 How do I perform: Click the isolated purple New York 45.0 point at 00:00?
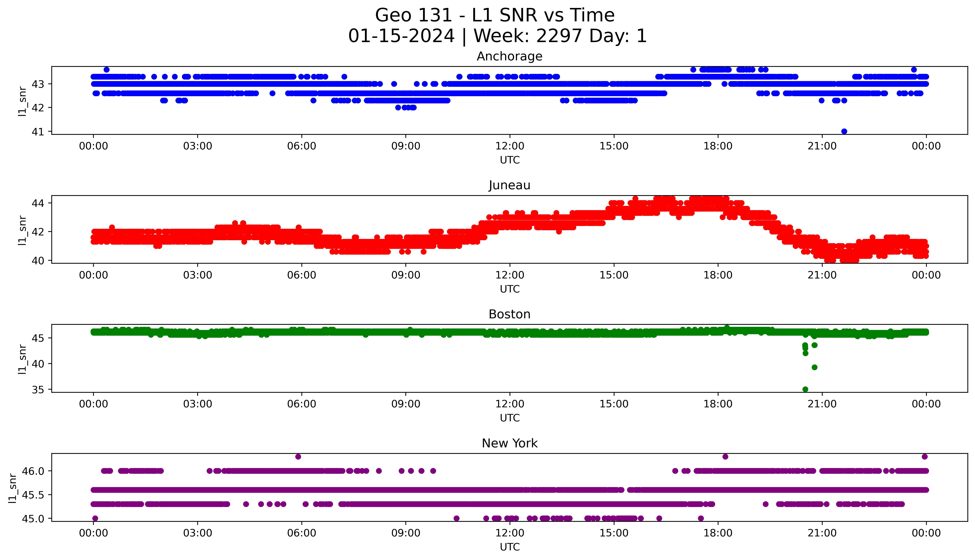95,518
